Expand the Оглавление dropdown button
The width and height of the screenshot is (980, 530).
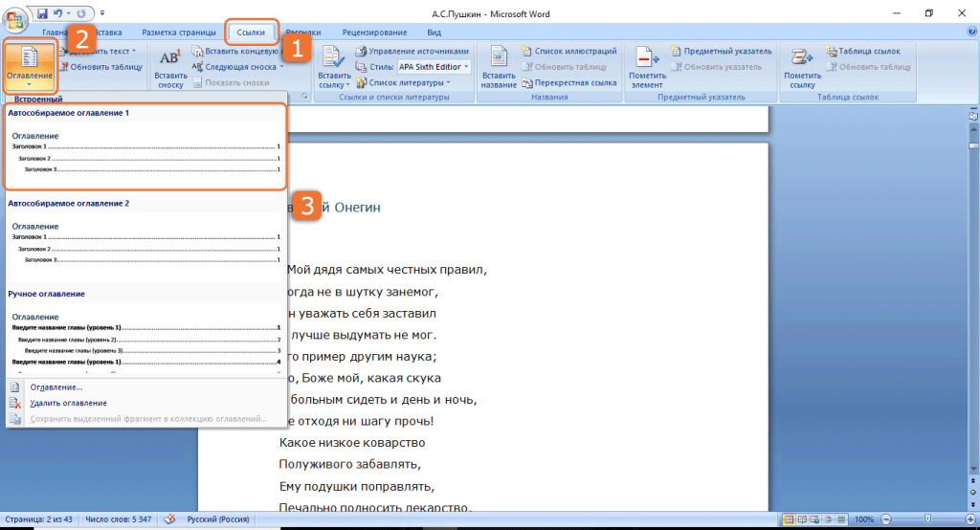coord(30,66)
